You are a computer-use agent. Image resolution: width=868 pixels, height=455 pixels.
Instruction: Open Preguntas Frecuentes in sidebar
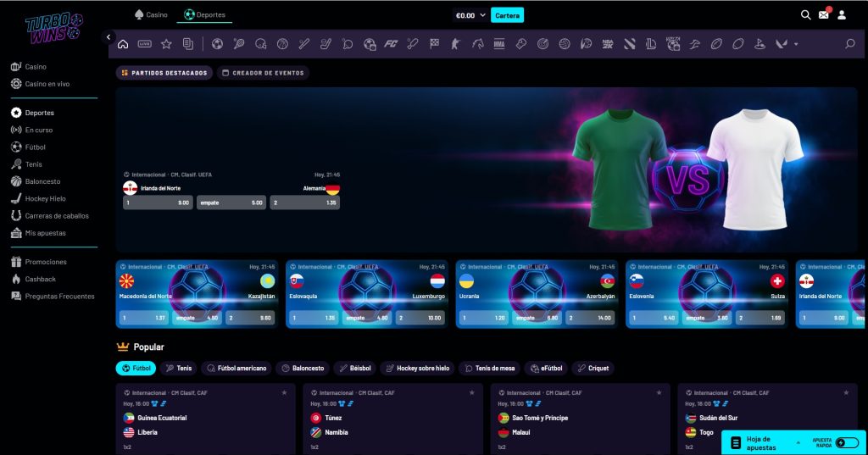click(x=59, y=296)
